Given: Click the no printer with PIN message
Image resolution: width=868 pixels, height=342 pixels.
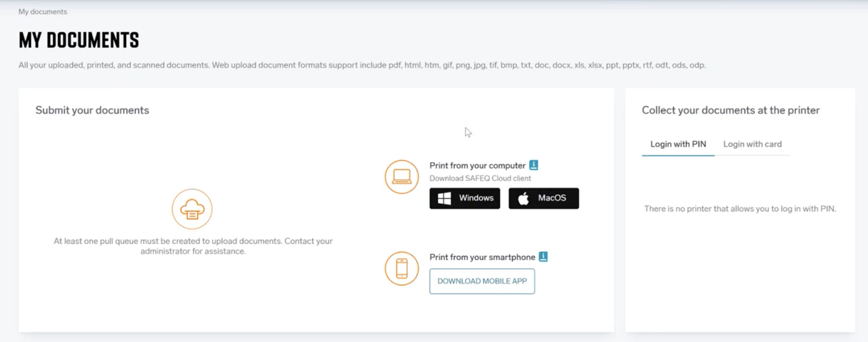Looking at the screenshot, I should (x=740, y=209).
